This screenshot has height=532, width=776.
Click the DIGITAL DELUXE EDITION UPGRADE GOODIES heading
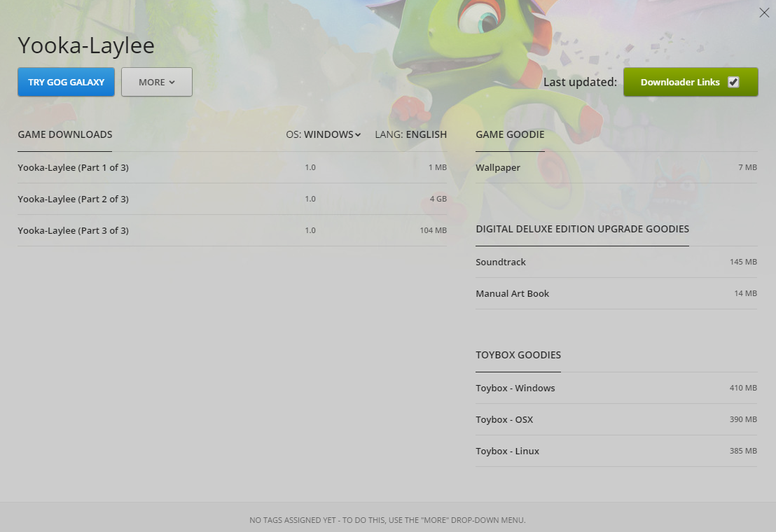pos(583,229)
